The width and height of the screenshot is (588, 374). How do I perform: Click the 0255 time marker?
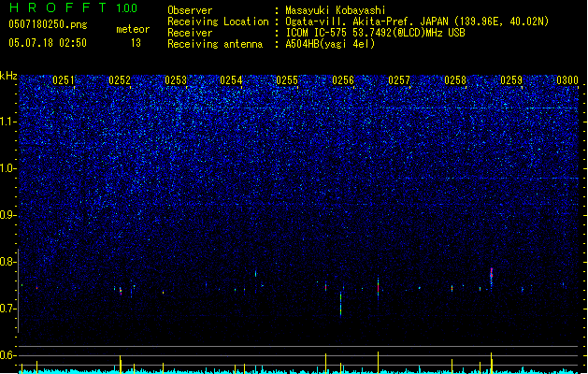287,80
